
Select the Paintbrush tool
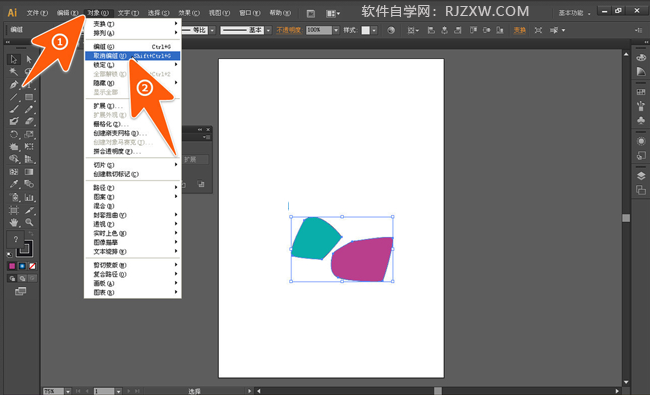[x=13, y=109]
